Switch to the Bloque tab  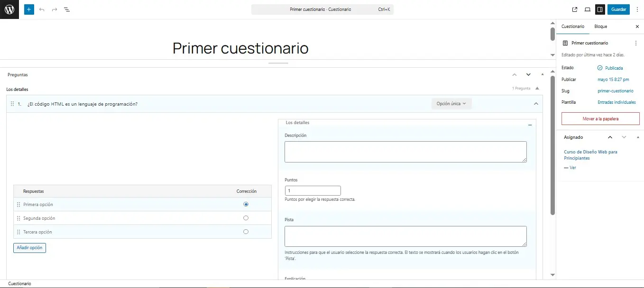600,27
